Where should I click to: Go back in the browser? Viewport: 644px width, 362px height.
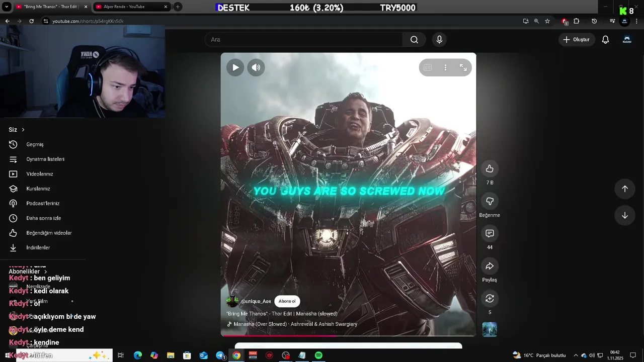pyautogui.click(x=7, y=21)
